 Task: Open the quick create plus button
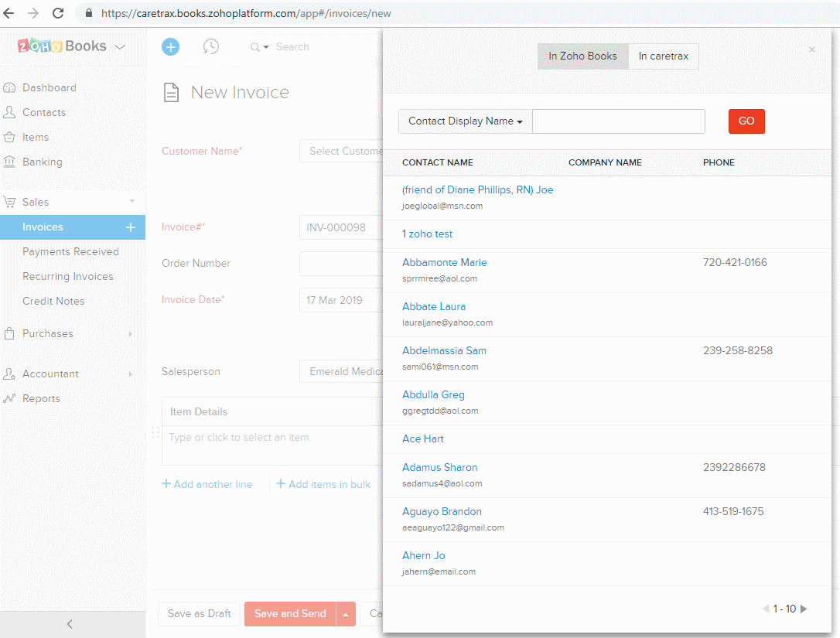click(170, 47)
